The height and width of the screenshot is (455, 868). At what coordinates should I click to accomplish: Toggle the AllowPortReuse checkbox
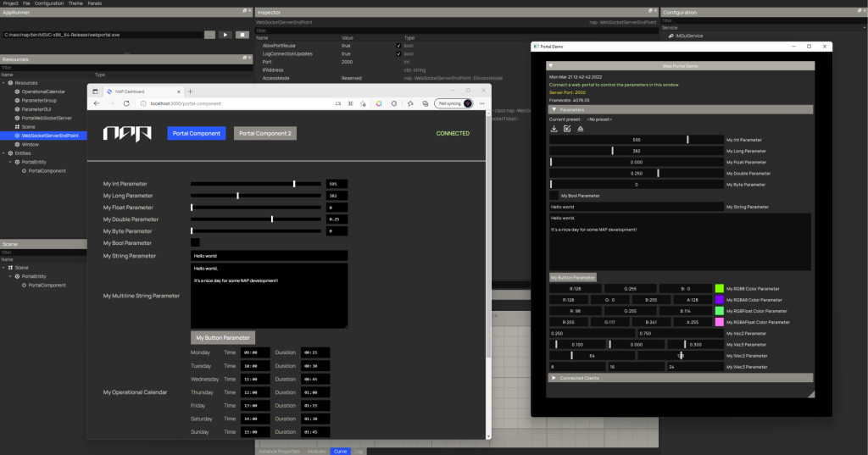(398, 46)
